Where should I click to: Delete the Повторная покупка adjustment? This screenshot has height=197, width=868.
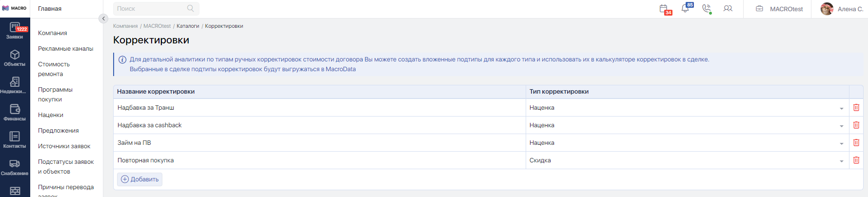pyautogui.click(x=856, y=160)
